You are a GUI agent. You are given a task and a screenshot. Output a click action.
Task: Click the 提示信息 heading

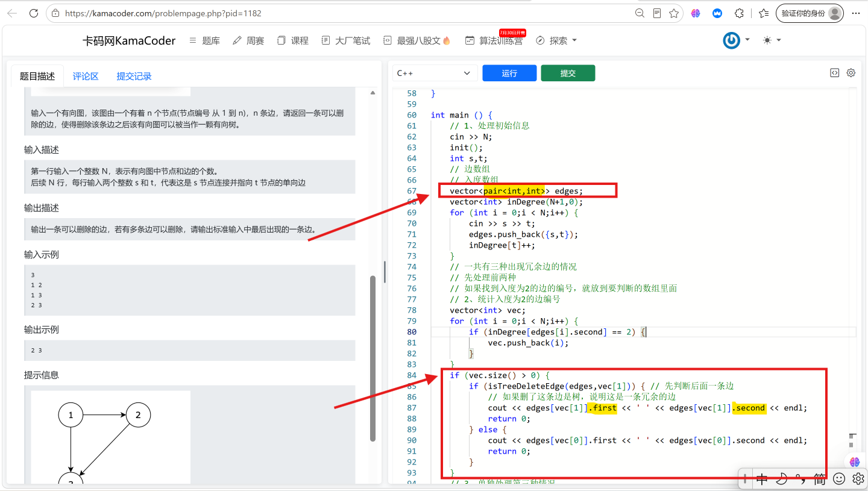point(42,375)
